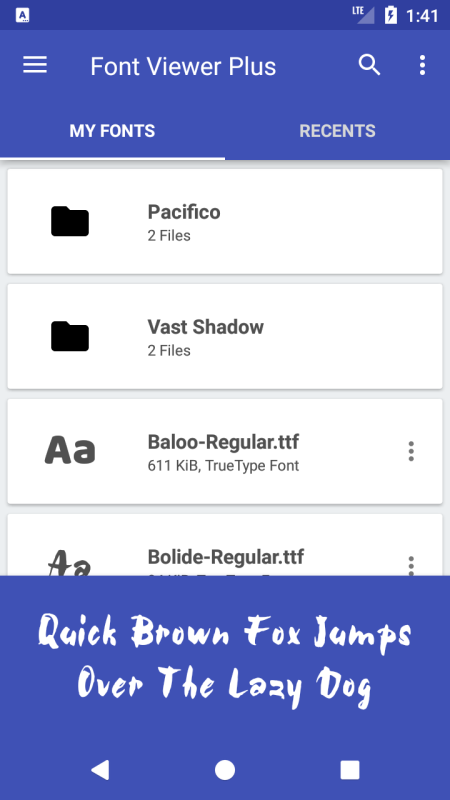Open the Baloo-Regular.ttf file entry

coord(225,452)
